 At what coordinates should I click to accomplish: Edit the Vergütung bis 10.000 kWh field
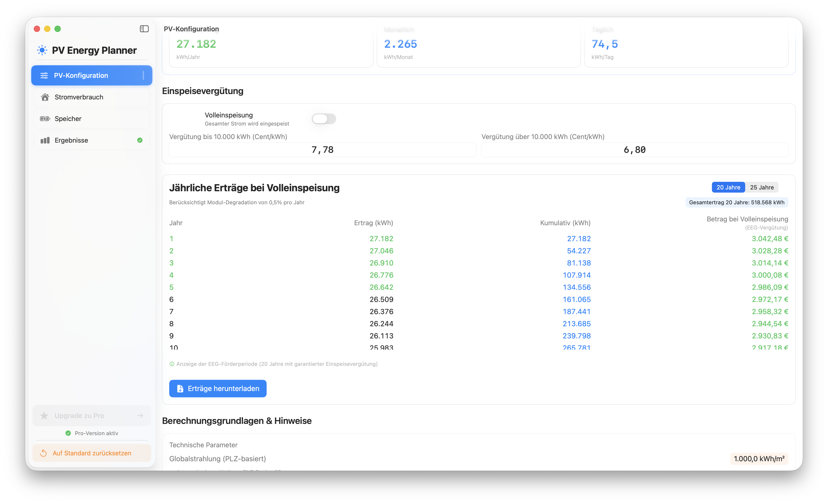pyautogui.click(x=322, y=150)
